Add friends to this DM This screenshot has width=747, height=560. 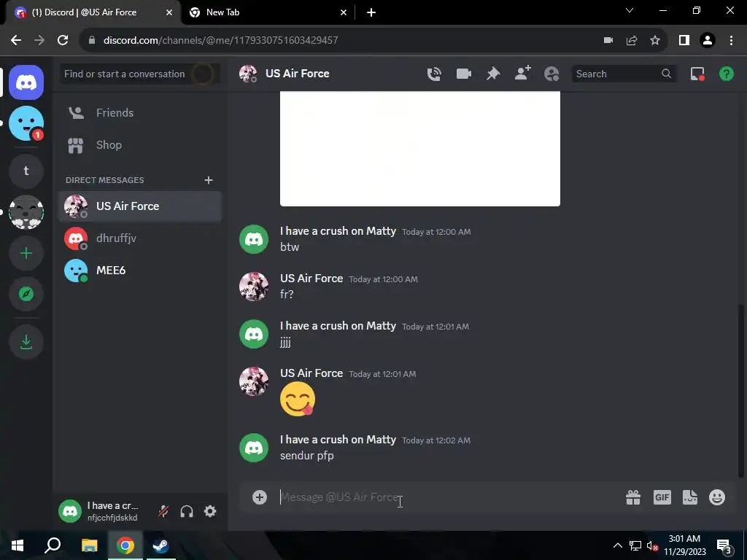tap(522, 74)
